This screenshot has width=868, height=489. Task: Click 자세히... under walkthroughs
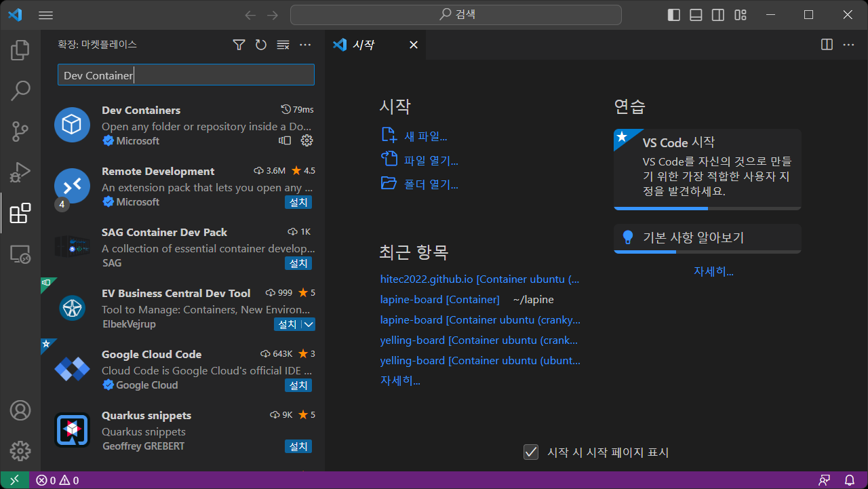pyautogui.click(x=713, y=271)
